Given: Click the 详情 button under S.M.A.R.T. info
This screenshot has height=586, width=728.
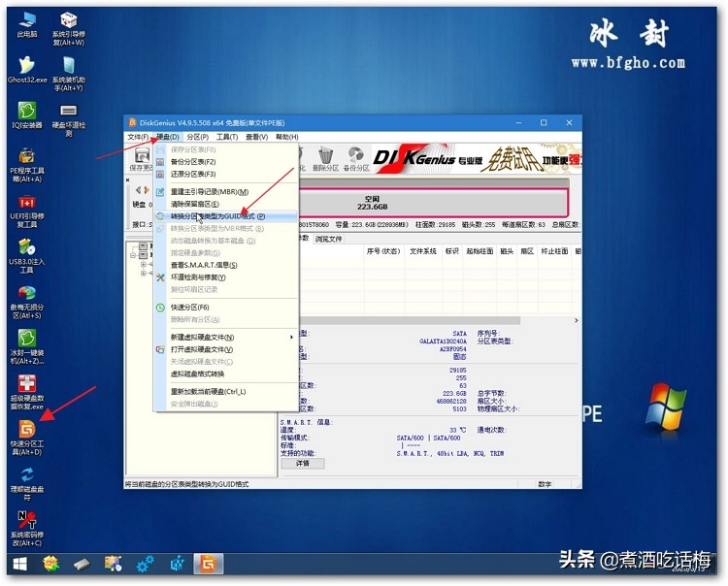Looking at the screenshot, I should [x=303, y=463].
